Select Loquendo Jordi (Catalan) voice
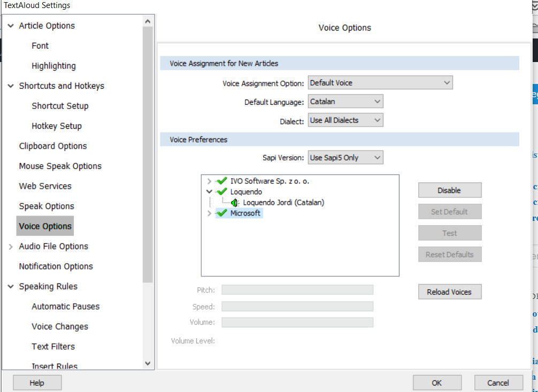The height and width of the screenshot is (392, 538). point(283,203)
